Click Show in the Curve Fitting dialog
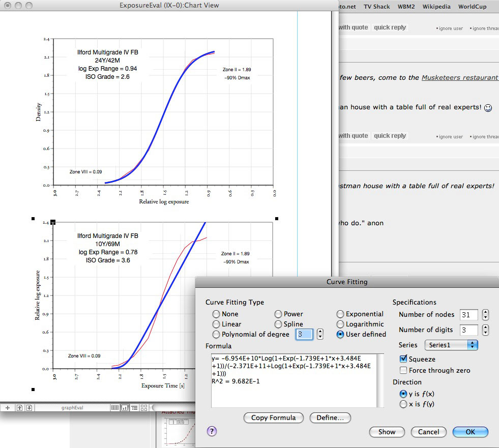Screen dimensions: 499x448 pos(387,432)
